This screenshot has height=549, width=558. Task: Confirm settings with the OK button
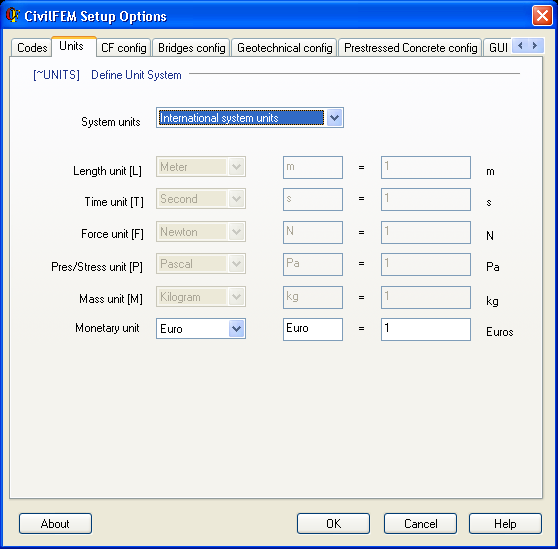tap(333, 523)
